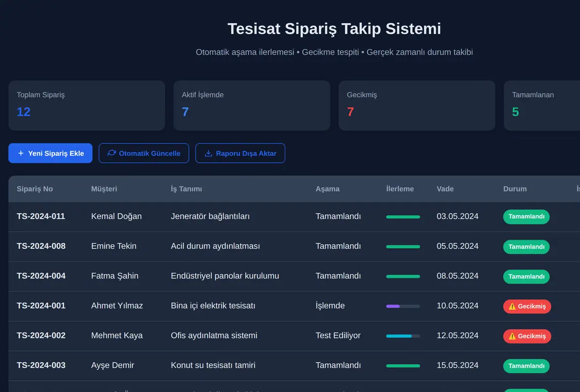Click progress bar of order TS-2024-011
Screen dimensions: 580x392
pyautogui.click(x=403, y=217)
